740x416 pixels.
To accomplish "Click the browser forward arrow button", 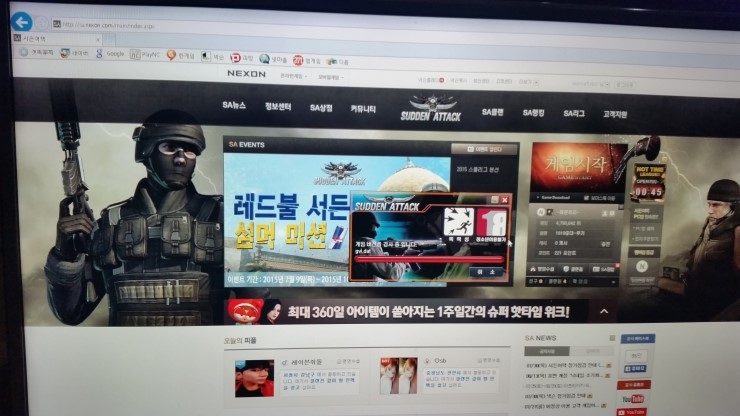I will 42,23.
